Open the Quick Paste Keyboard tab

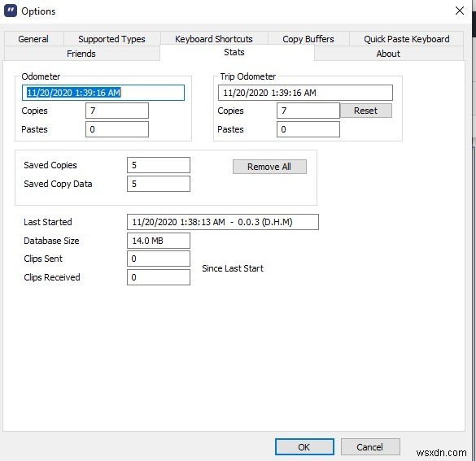[407, 39]
